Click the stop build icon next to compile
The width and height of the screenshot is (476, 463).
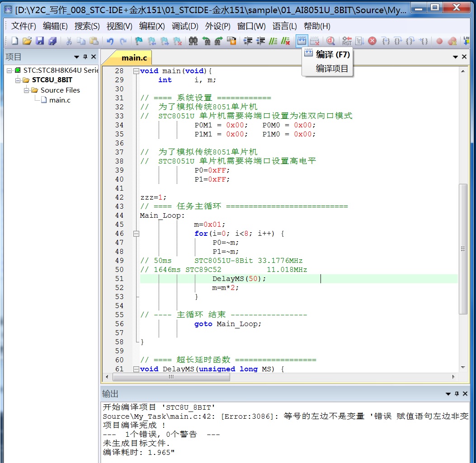pyautogui.click(x=315, y=41)
